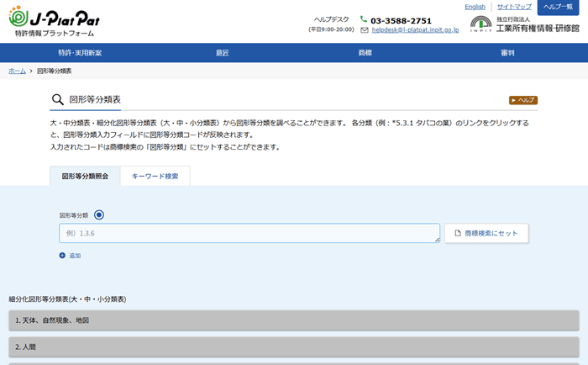588x365 pixels.
Task: Go to ホーム breadcrumb link
Action: (18, 71)
